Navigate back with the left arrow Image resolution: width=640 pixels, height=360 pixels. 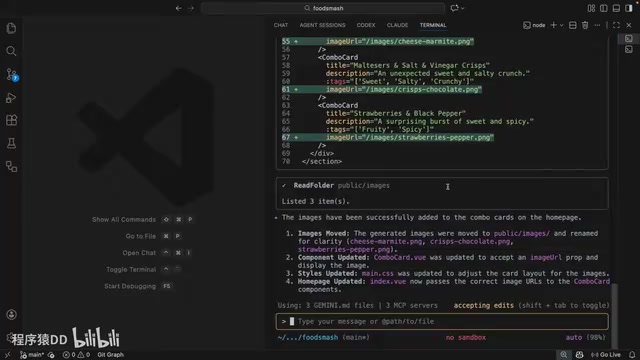point(179,8)
